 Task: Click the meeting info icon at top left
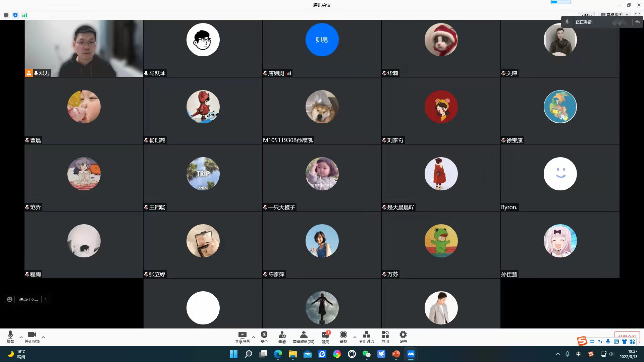point(6,15)
